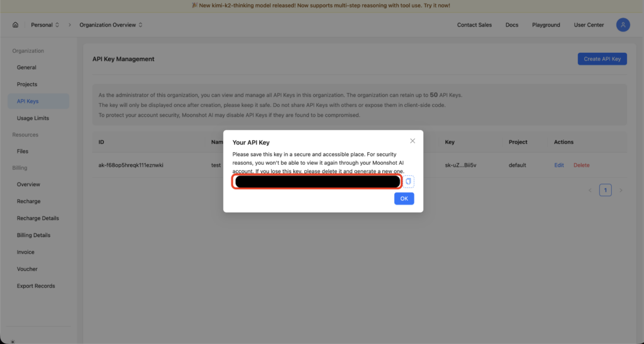Open the Playground page
644x344 pixels.
tap(546, 25)
